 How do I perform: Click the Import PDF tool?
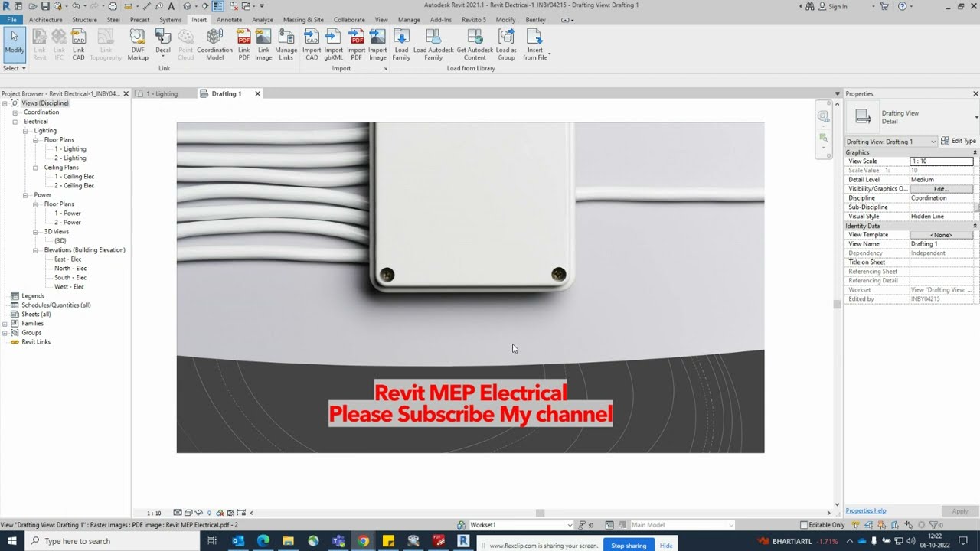pos(356,44)
